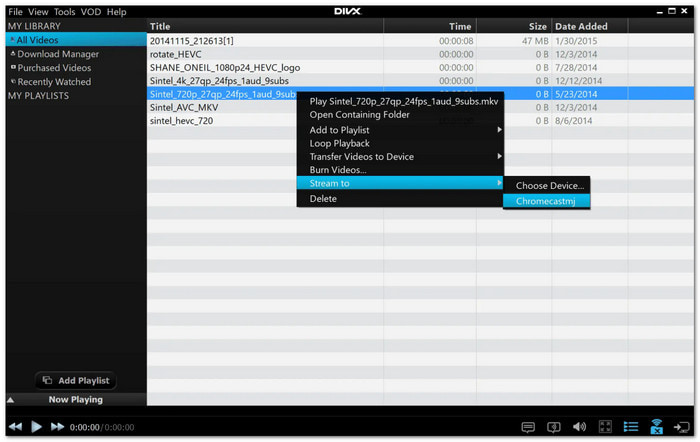Select Choose Device... in the submenu
This screenshot has width=700, height=442.
click(547, 186)
